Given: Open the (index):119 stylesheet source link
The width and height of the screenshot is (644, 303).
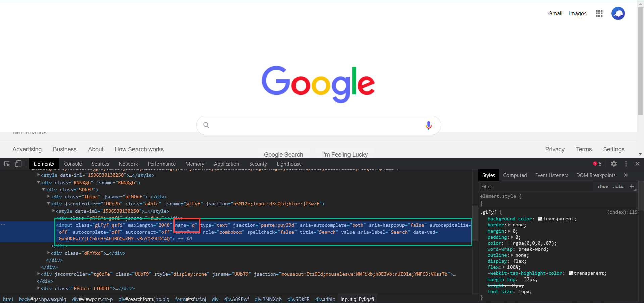Looking at the screenshot, I should (622, 212).
